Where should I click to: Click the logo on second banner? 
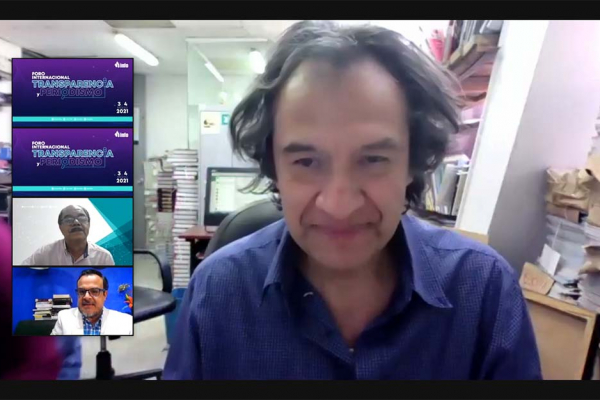point(122,134)
